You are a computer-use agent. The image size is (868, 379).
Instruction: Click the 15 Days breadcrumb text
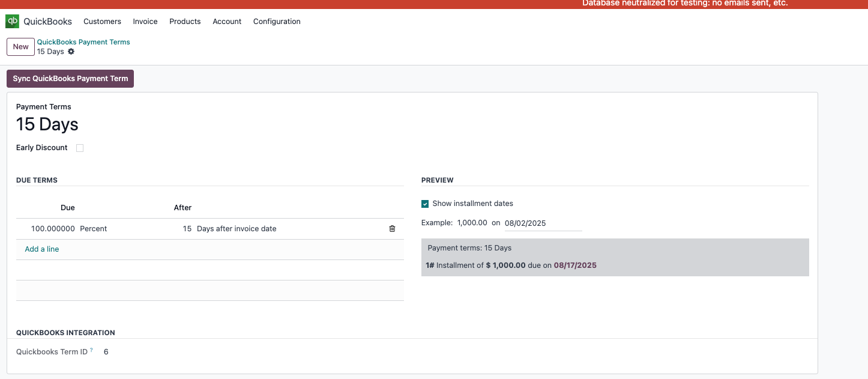(50, 52)
